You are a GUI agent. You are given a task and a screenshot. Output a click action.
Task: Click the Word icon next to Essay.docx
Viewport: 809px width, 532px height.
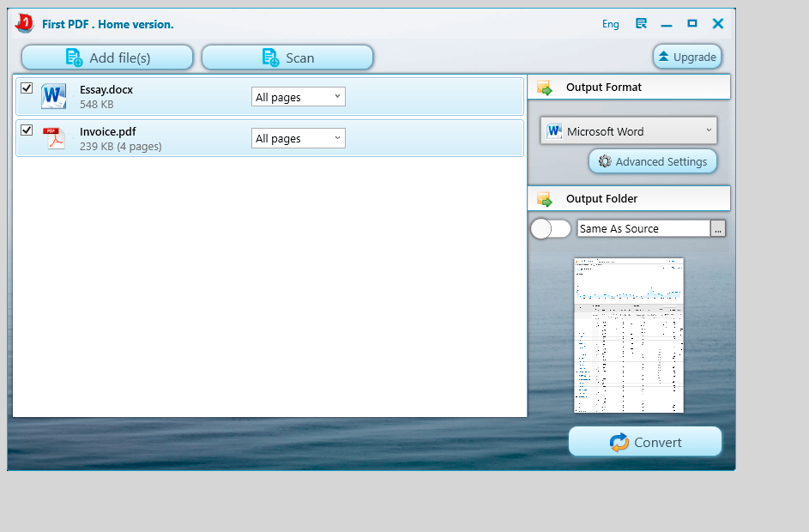point(54,96)
